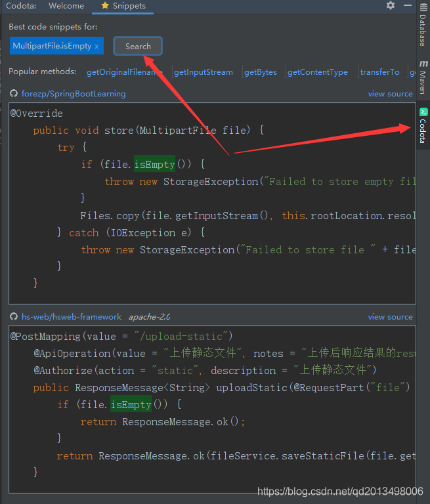This screenshot has height=504, width=430.
Task: Click the @Override annotation text
Action: (37, 113)
